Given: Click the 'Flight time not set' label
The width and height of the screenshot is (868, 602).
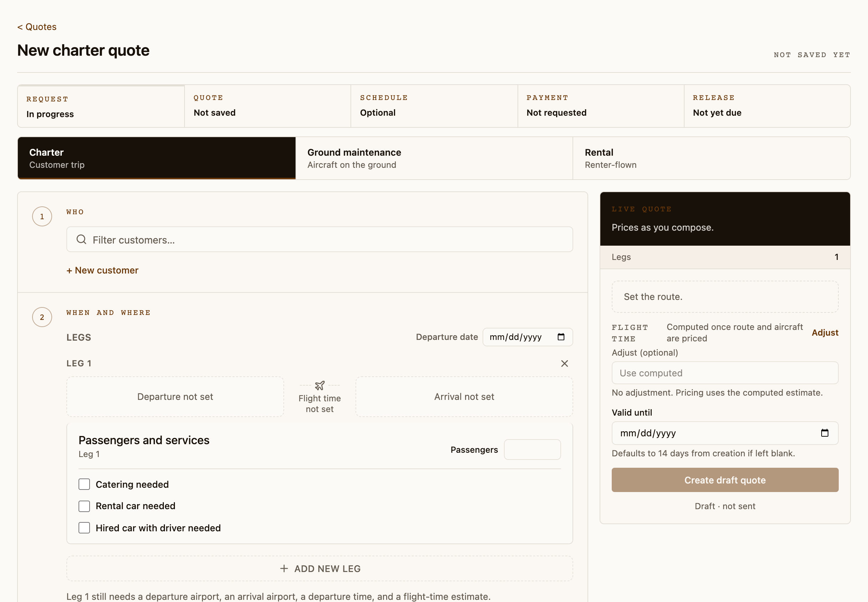Looking at the screenshot, I should pos(320,403).
